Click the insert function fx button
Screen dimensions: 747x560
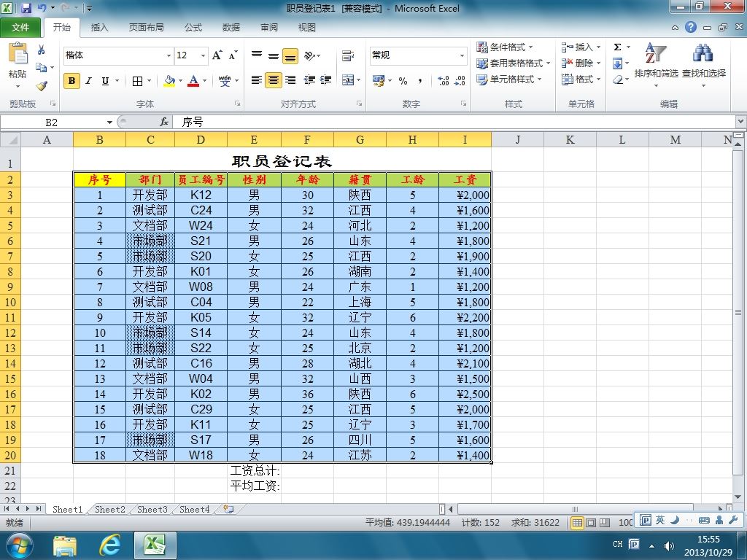click(164, 122)
